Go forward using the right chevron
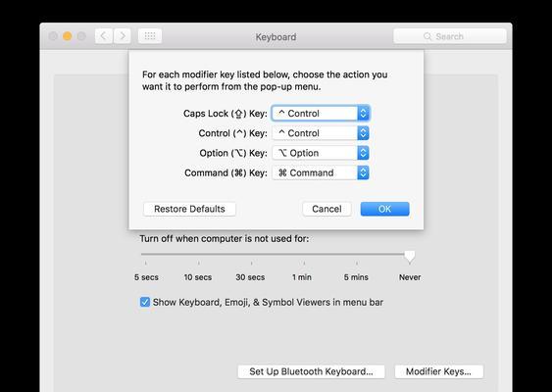 (123, 36)
